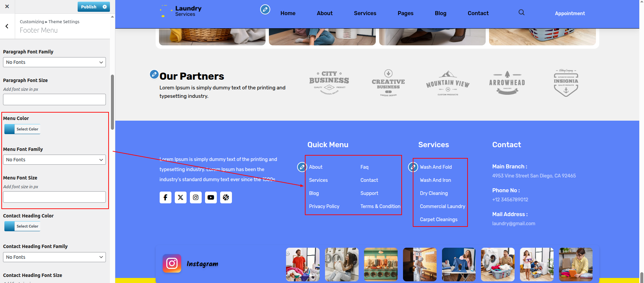
Task: Focus the Paragraph Font Size input field
Action: (54, 99)
